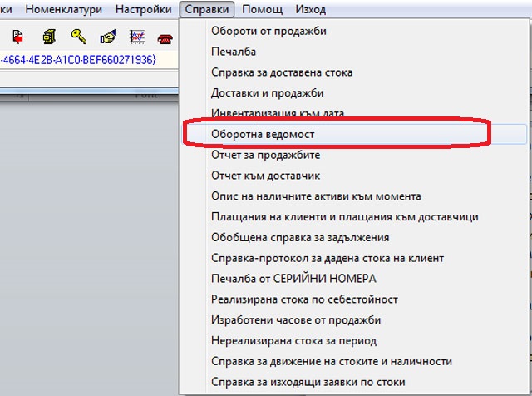
Task: Click the handshake toolbar icon
Action: pos(108,37)
